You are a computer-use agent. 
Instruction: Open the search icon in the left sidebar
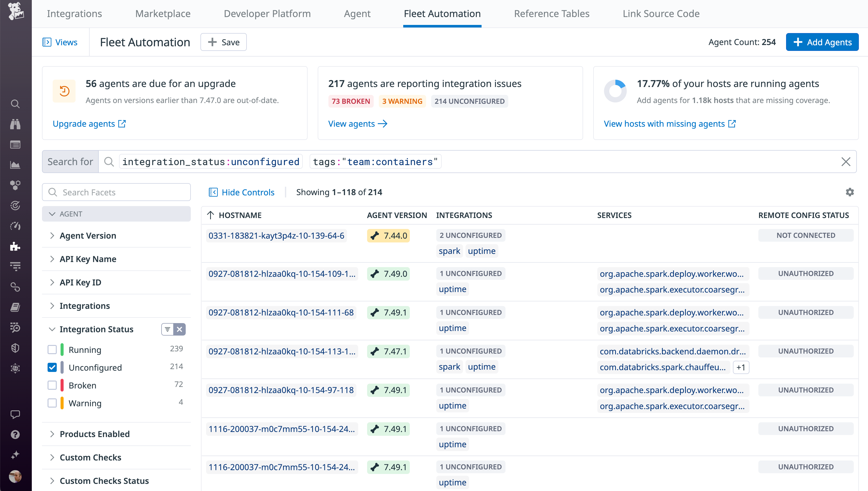tap(15, 104)
